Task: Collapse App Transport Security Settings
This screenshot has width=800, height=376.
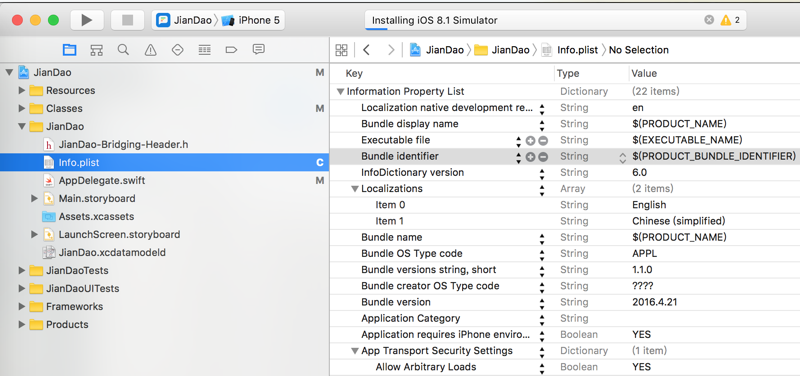Action: pyautogui.click(x=355, y=351)
